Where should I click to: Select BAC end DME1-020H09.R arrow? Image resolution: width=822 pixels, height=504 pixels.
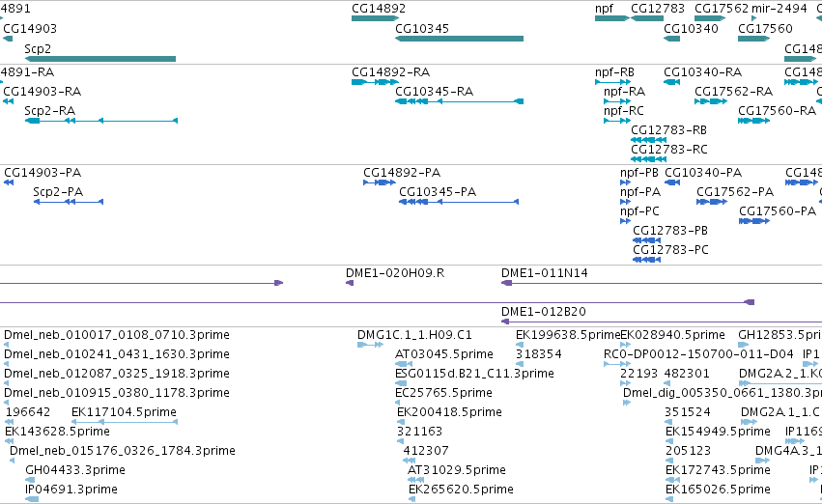(350, 283)
